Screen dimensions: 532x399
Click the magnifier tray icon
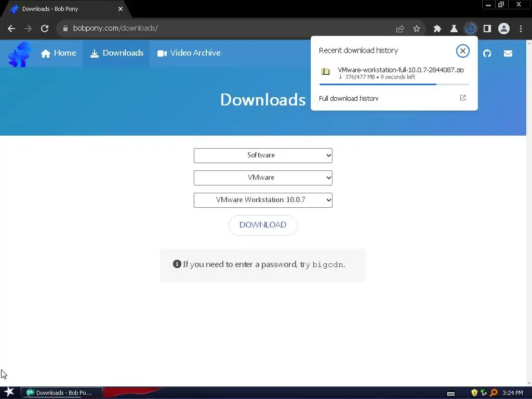[494, 393]
